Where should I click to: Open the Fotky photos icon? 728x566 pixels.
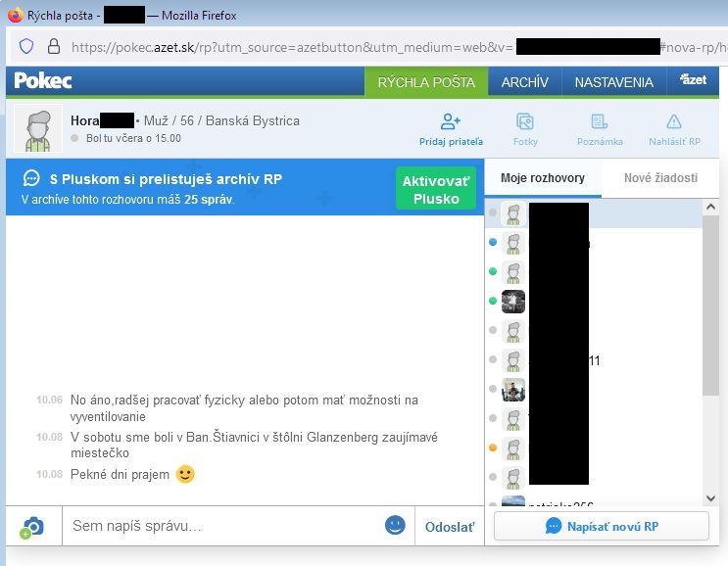525,121
